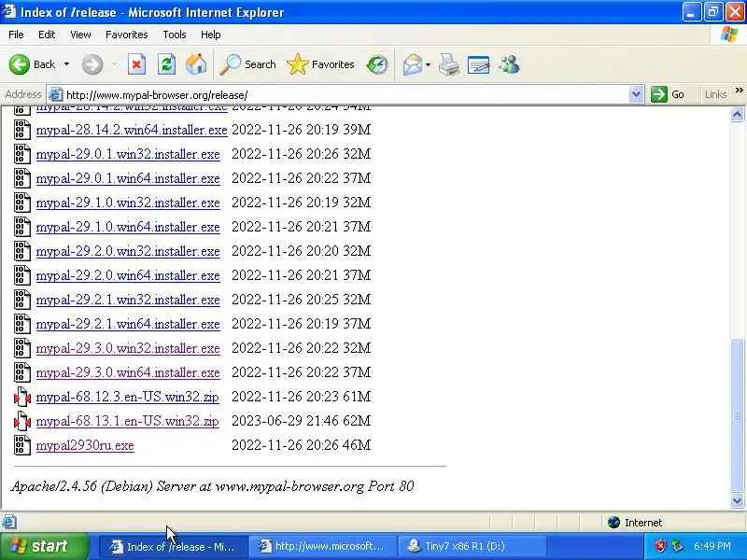Open mypal-68.13.1.en-US.win32.zip link
This screenshot has height=560, width=747.
point(127,422)
